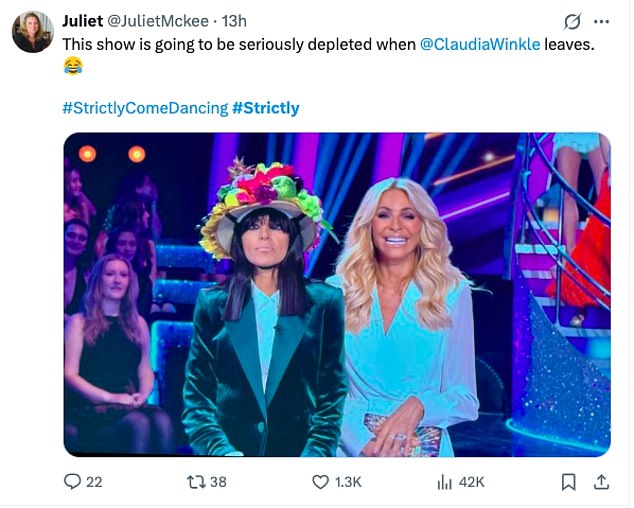Screen dimensions: 634x508
Task: Open the @ClaudiaWinkle mention
Action: (x=480, y=45)
